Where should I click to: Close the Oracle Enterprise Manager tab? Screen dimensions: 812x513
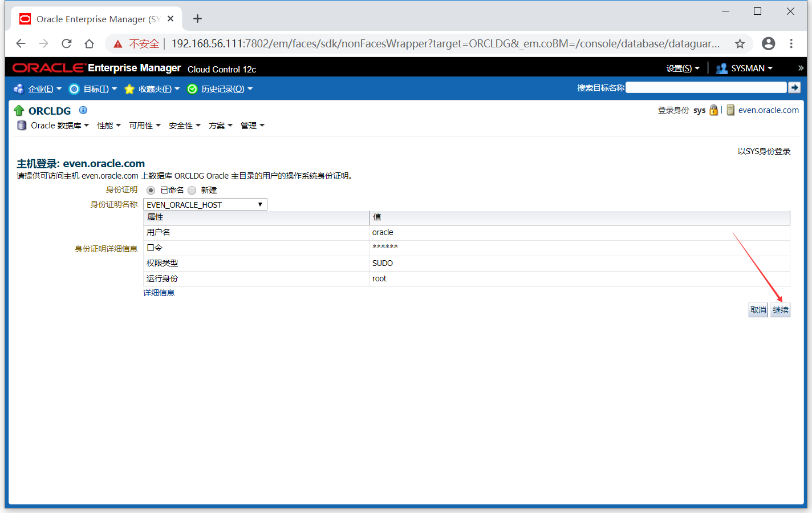tap(170, 19)
